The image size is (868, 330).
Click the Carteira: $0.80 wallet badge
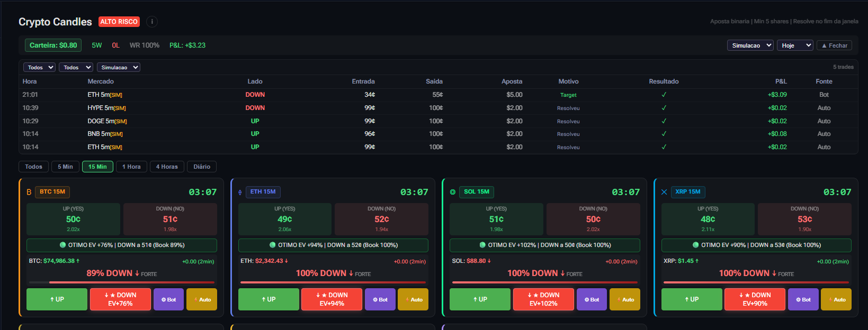point(53,45)
